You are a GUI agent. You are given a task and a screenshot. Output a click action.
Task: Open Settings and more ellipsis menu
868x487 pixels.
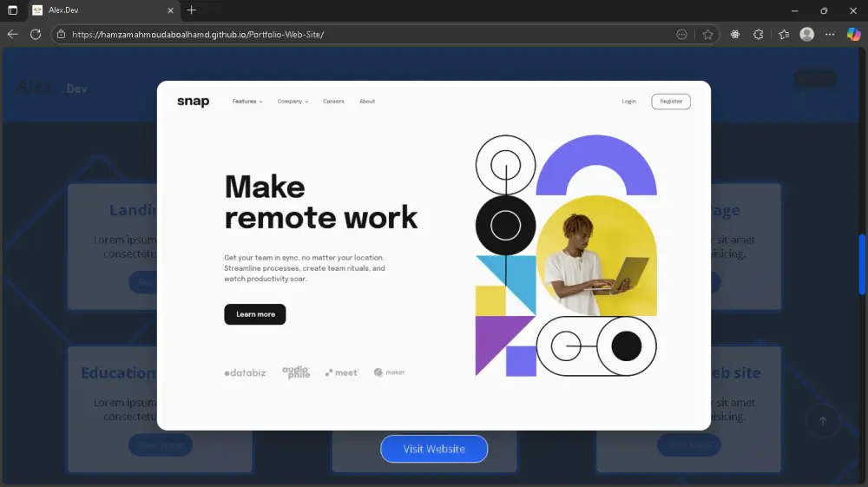coord(829,35)
